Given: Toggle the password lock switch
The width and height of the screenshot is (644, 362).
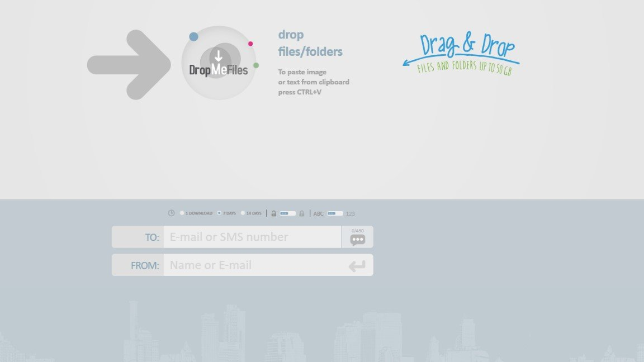Looking at the screenshot, I should pyautogui.click(x=287, y=213).
